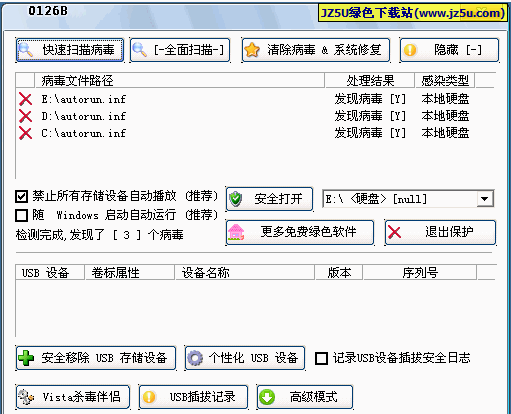Click status text 检测完成,发现了 [ 3 ] 个病毒
511x414 pixels.
click(x=99, y=235)
